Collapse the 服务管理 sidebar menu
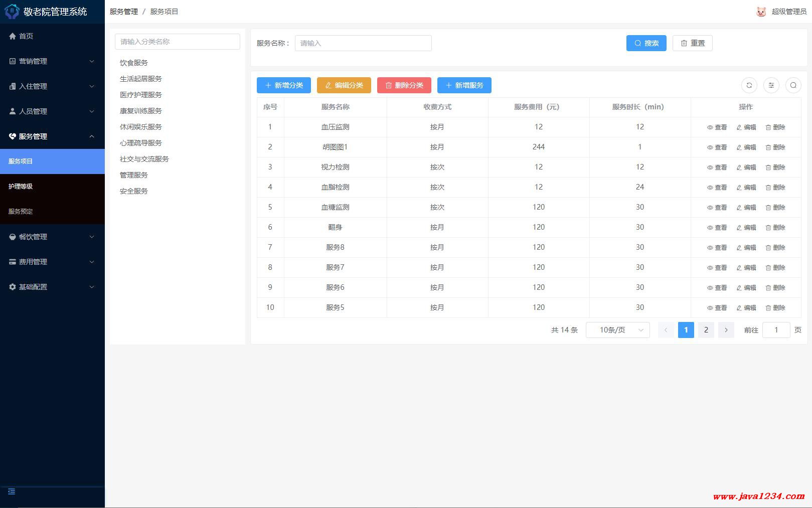Screen dimensions: 812x508 click(x=52, y=136)
